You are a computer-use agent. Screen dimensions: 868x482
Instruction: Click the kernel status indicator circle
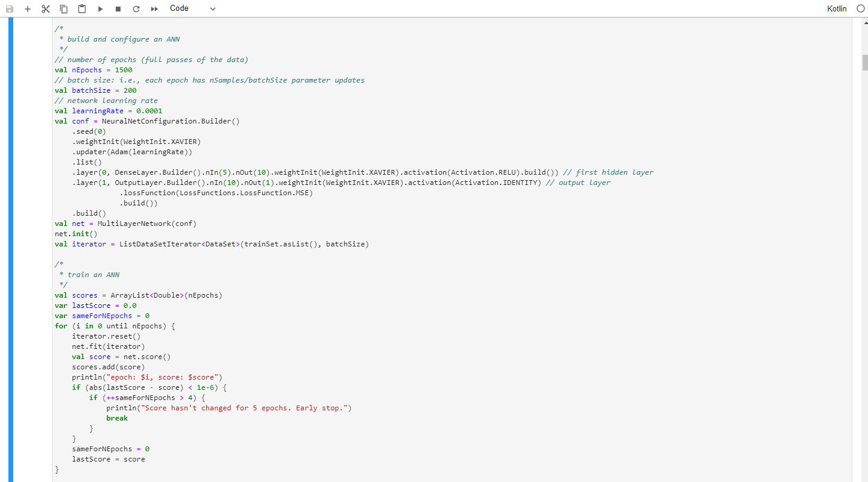point(861,8)
